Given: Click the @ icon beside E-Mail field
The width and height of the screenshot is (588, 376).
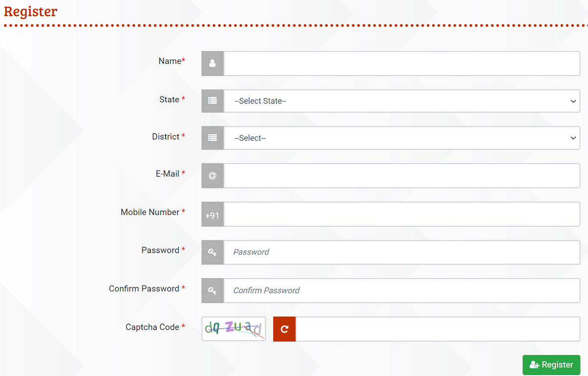Looking at the screenshot, I should point(212,176).
